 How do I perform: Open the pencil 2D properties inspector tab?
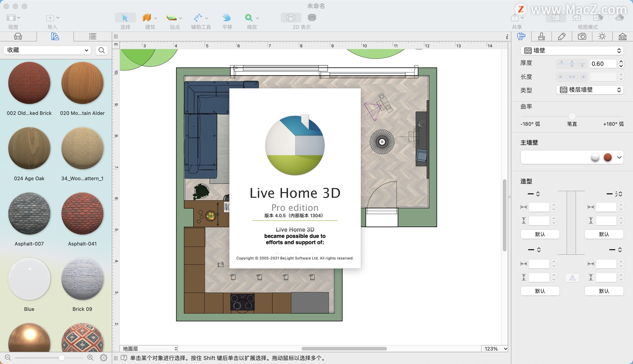tap(562, 36)
